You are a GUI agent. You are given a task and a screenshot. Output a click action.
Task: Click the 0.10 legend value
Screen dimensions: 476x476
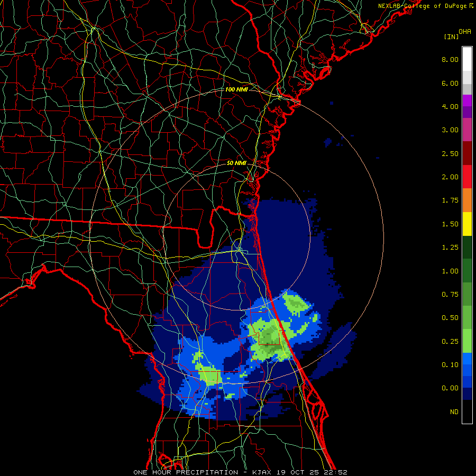pos(450,365)
